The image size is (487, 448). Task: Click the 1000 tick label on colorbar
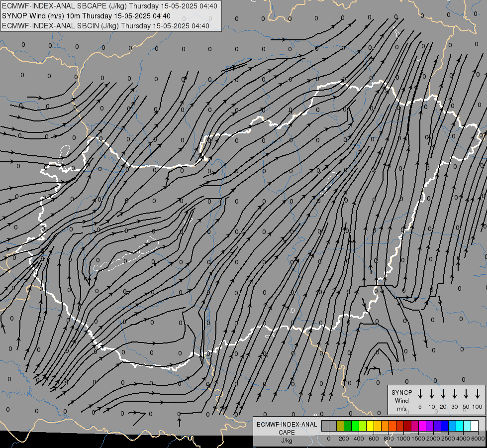[x=403, y=439]
